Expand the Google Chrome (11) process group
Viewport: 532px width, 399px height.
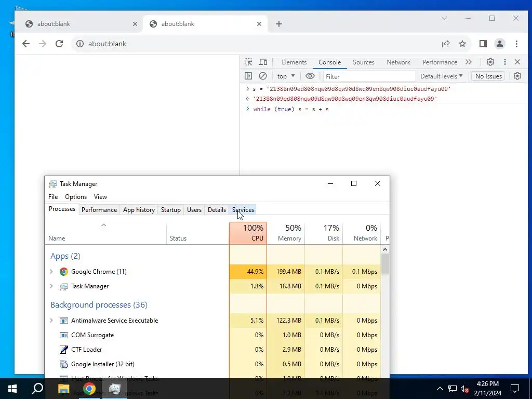pos(51,271)
